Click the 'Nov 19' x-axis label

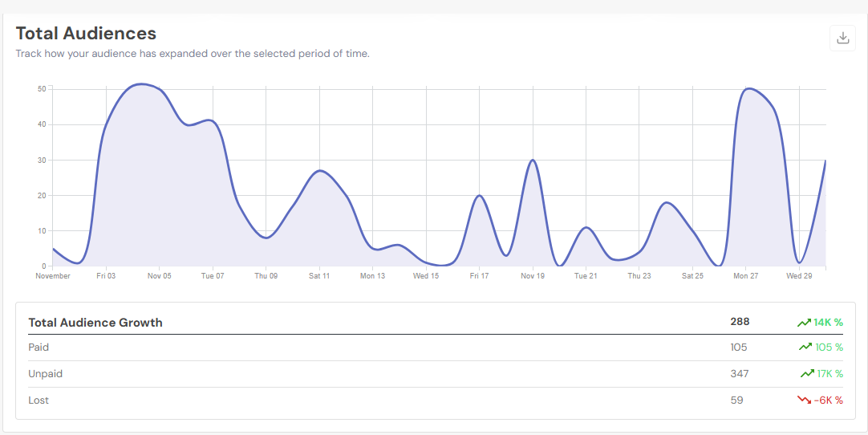click(533, 276)
